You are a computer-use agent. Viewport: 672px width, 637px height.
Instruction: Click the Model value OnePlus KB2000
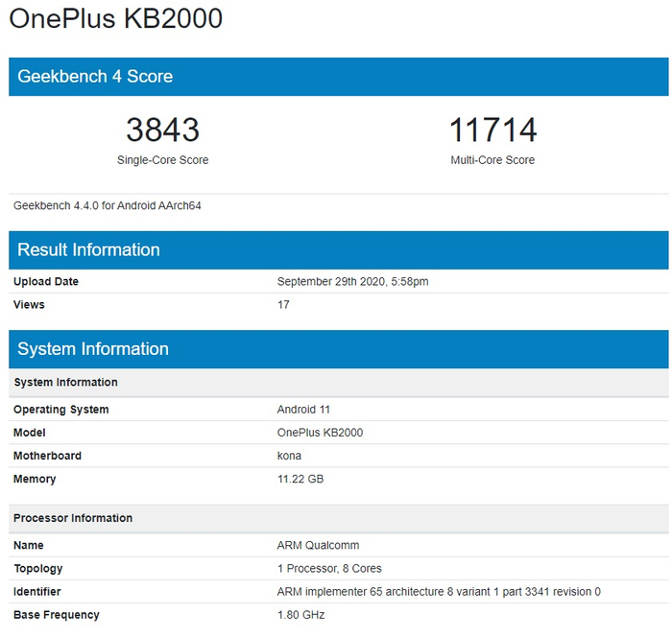coord(320,433)
